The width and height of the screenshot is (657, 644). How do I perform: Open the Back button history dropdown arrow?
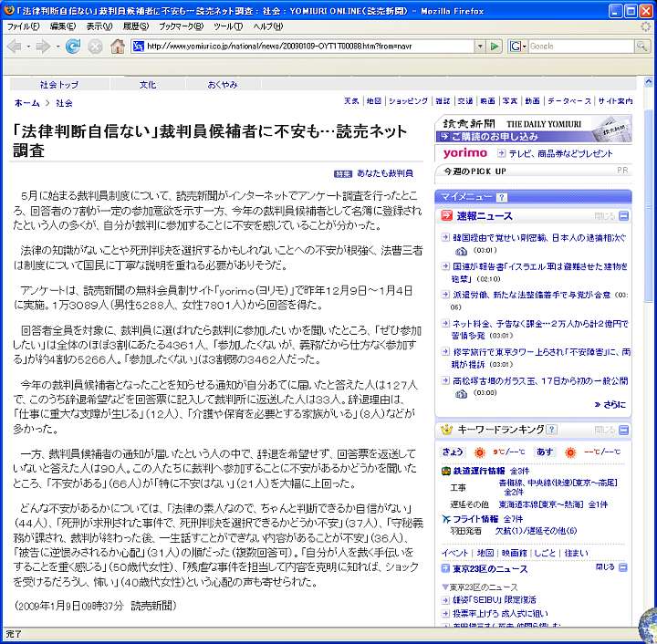click(28, 46)
